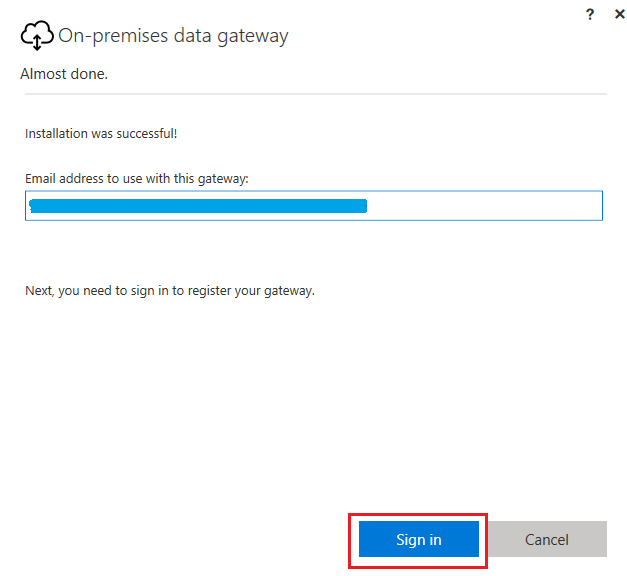Click the "Almost done." heading

64,74
